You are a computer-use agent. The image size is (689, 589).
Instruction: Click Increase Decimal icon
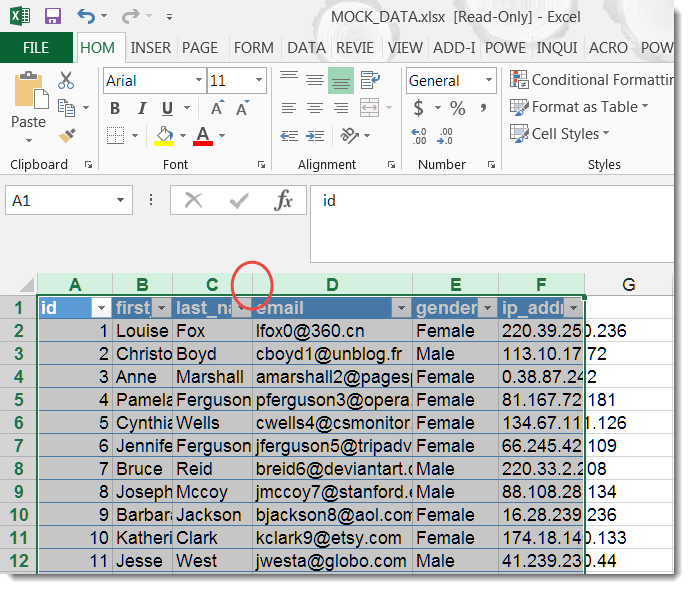pyautogui.click(x=419, y=136)
